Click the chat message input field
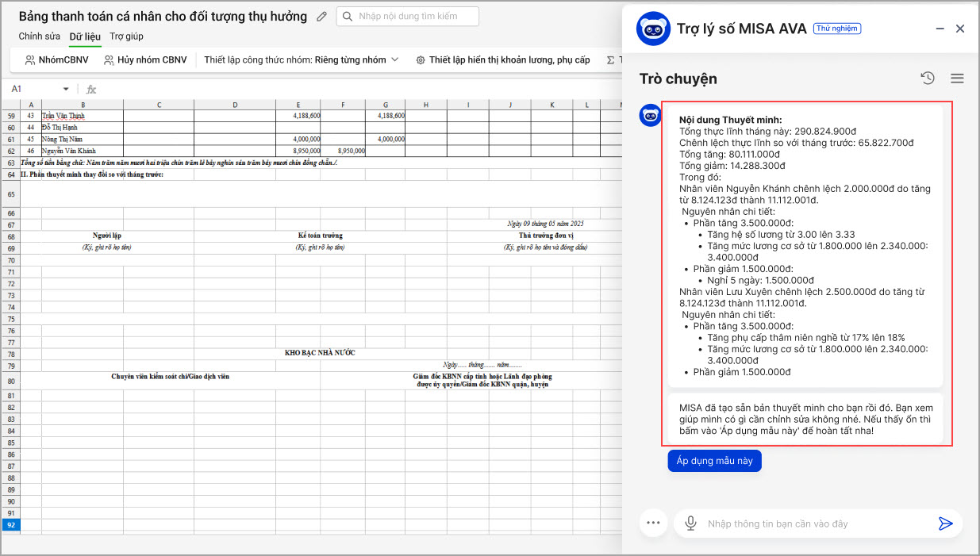 click(809, 523)
